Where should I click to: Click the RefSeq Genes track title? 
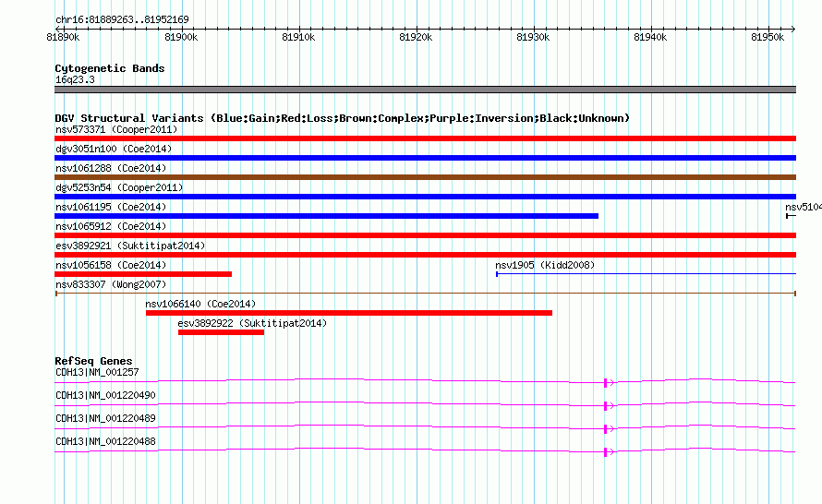coord(93,361)
